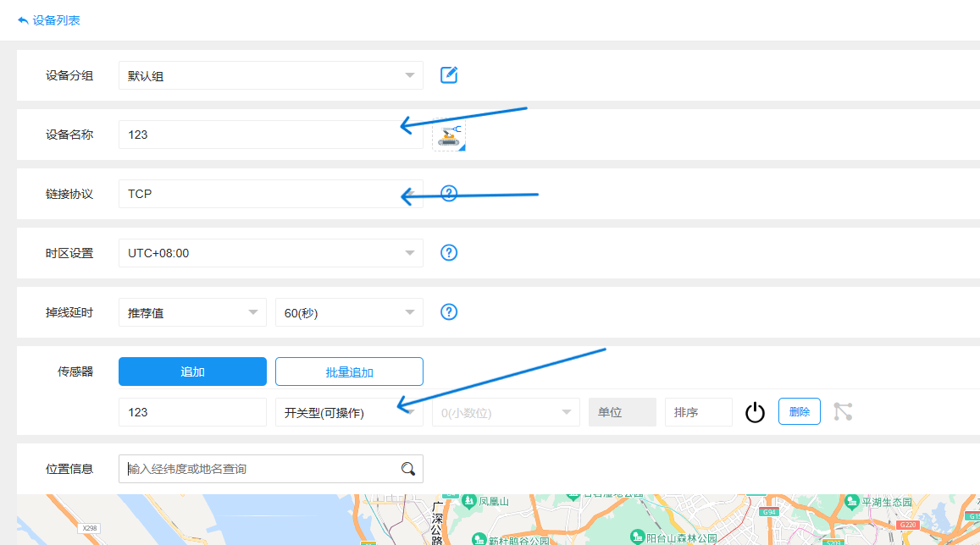980x545 pixels.
Task: Click the 批量追加 batch add button
Action: [349, 371]
